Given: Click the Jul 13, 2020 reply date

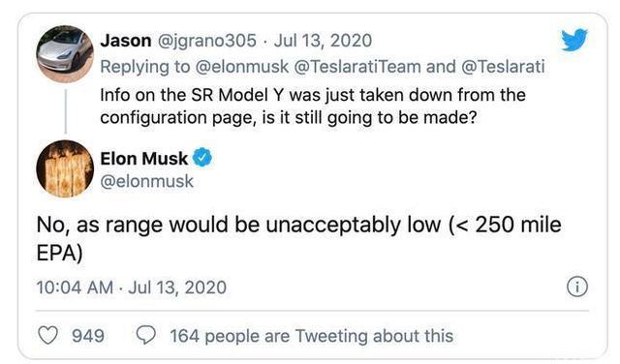Looking at the screenshot, I should [x=323, y=41].
